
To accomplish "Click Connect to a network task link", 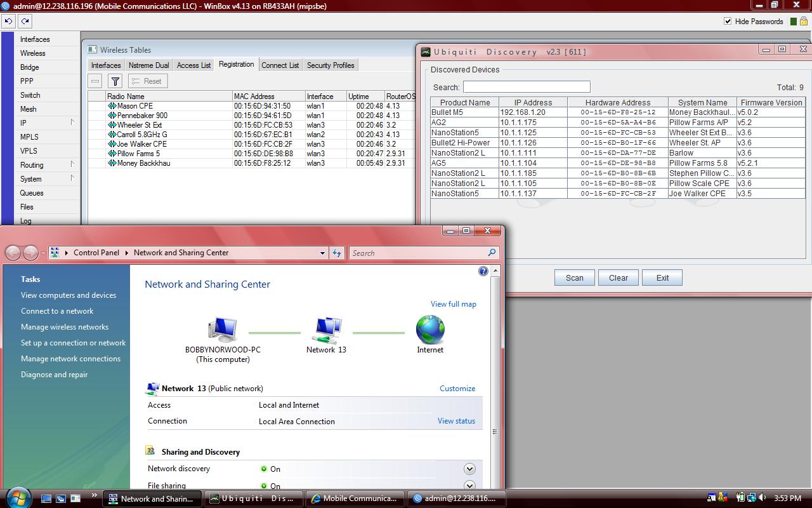I will (x=57, y=311).
